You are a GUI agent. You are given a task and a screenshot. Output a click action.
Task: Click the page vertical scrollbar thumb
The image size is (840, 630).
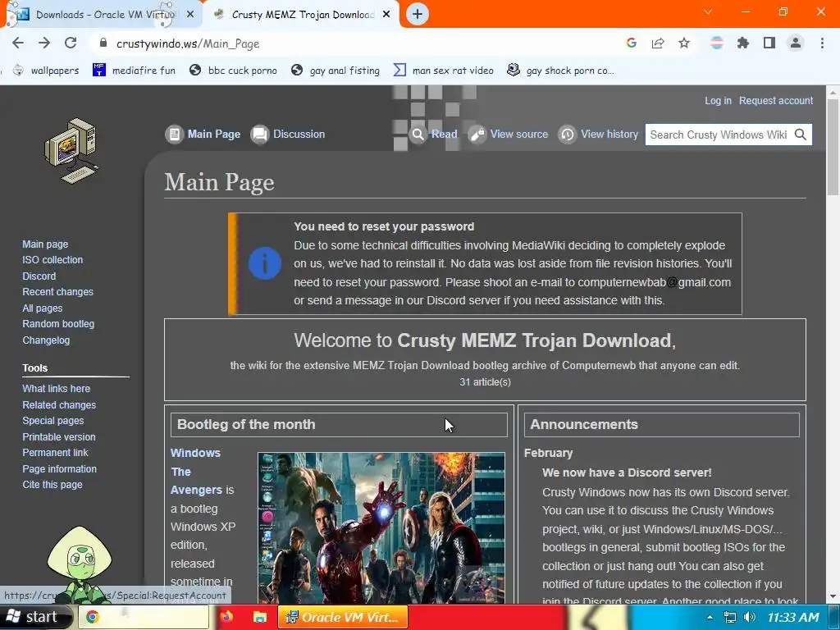(x=833, y=148)
